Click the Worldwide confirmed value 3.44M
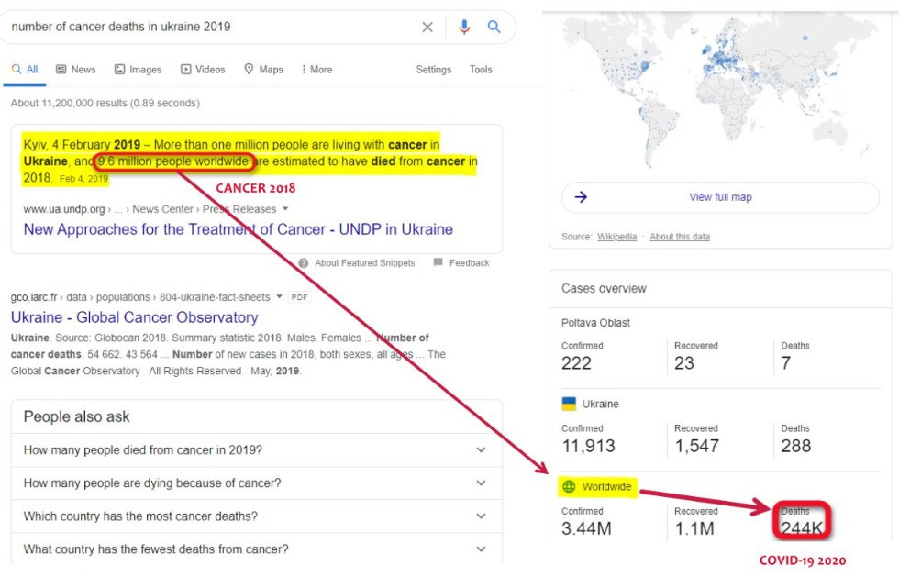The image size is (899, 588). click(x=586, y=528)
